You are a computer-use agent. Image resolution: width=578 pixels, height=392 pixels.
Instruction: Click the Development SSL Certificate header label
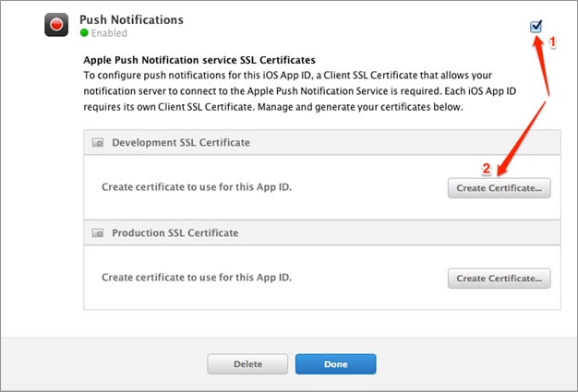click(x=181, y=142)
